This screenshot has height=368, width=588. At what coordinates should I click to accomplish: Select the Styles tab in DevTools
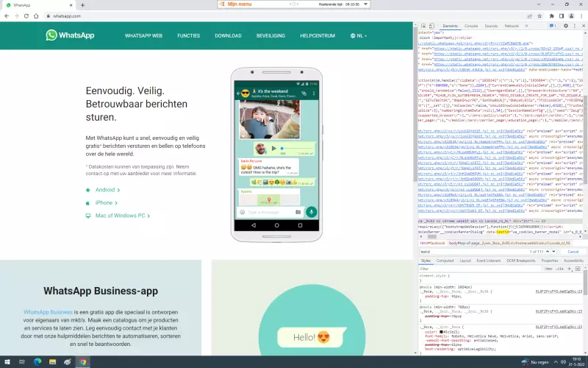click(x=426, y=261)
